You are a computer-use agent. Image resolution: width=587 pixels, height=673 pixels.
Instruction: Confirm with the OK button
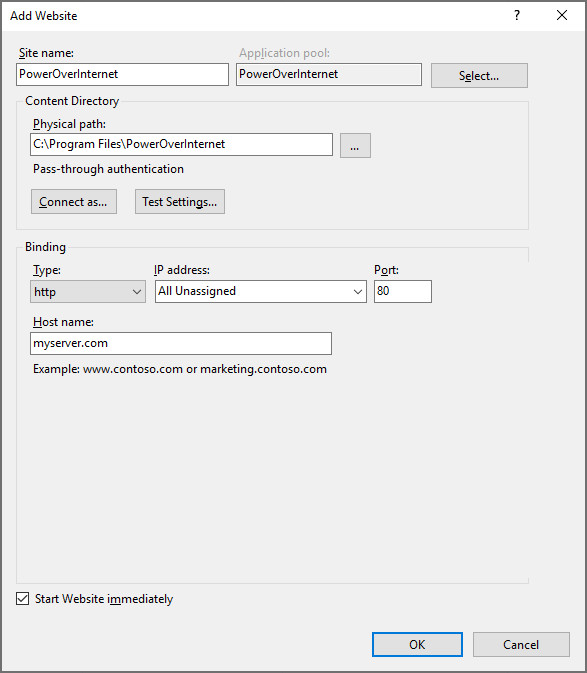click(418, 644)
